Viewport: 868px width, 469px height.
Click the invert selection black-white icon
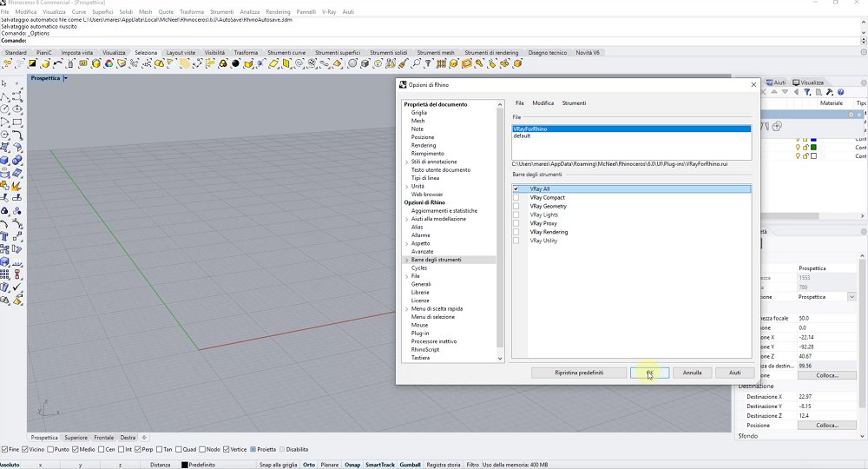pos(33,63)
